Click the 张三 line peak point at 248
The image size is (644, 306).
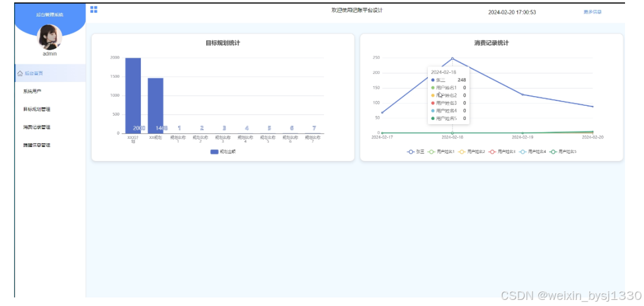point(452,58)
